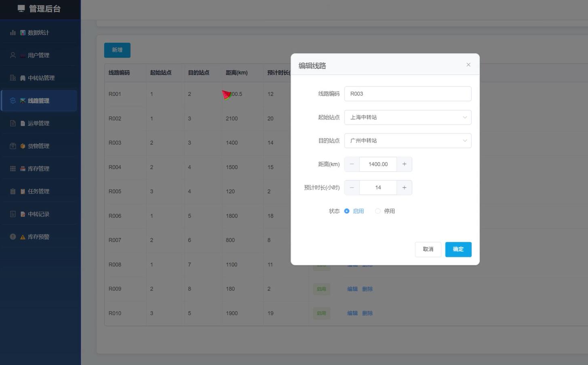The height and width of the screenshot is (365, 588).
Task: Open 库存管理 menu item
Action: coord(39,168)
